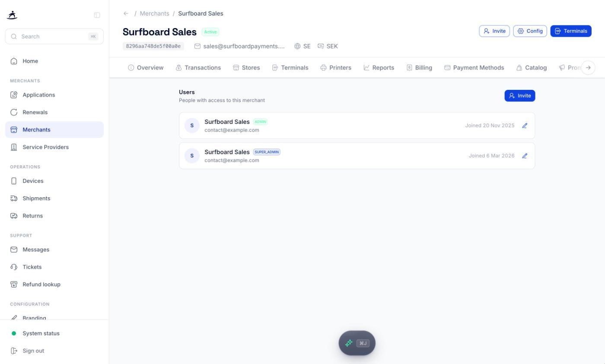
Task: Click the ADMIN role badge
Action: click(x=261, y=122)
